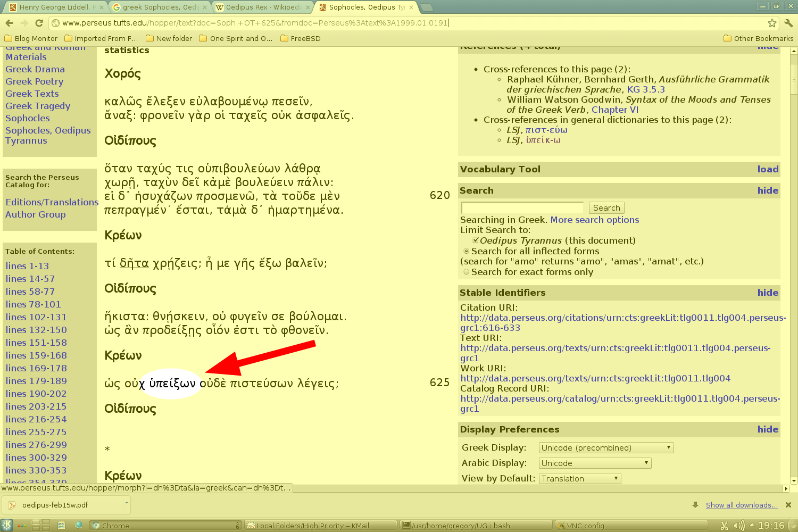
Task: Click the page vertical scrollbar up arrow
Action: pyautogui.click(x=794, y=51)
